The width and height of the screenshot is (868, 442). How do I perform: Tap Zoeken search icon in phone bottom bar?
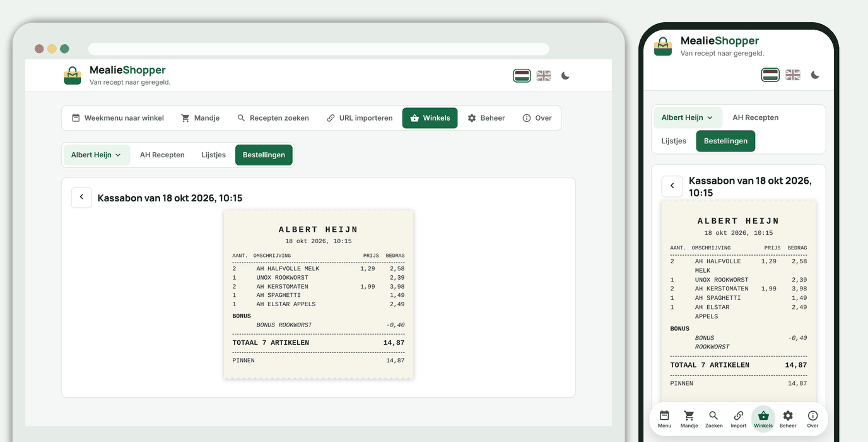click(x=713, y=419)
